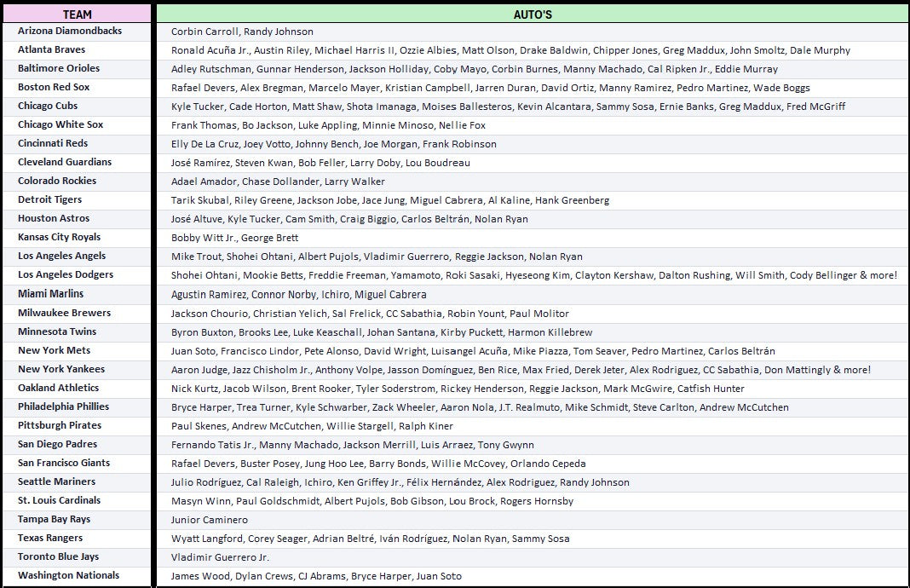Select the Detroit Tigers team cell
The image size is (910, 588).
coord(77,200)
